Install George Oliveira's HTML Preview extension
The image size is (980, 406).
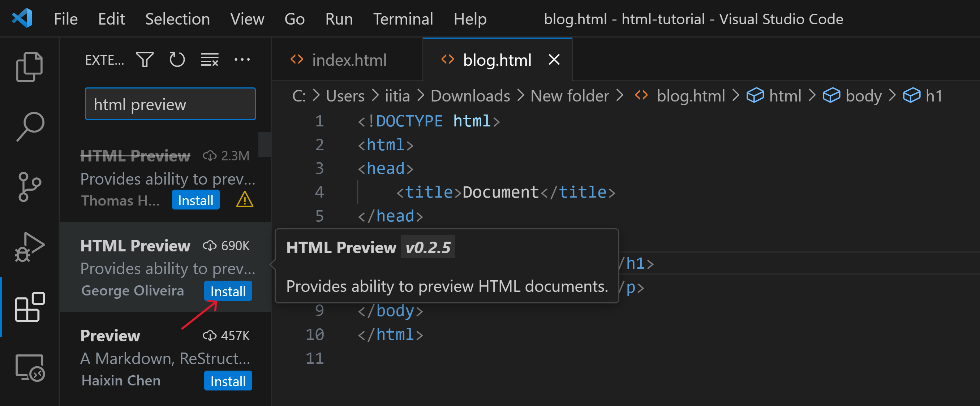[228, 291]
